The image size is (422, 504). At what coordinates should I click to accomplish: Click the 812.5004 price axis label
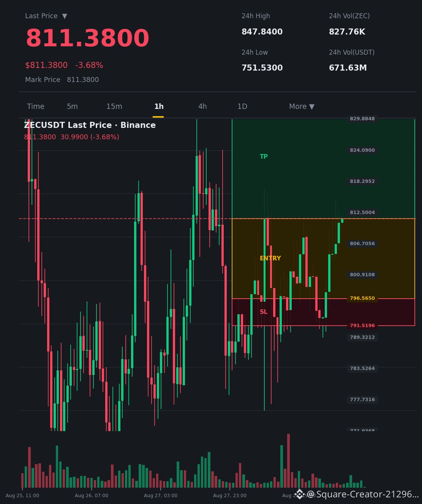[362, 213]
